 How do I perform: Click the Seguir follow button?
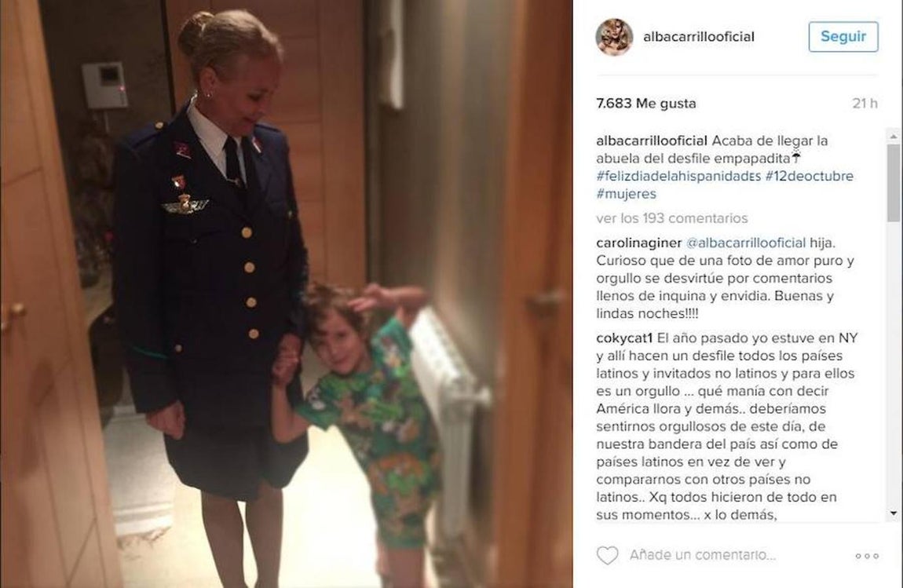click(843, 37)
